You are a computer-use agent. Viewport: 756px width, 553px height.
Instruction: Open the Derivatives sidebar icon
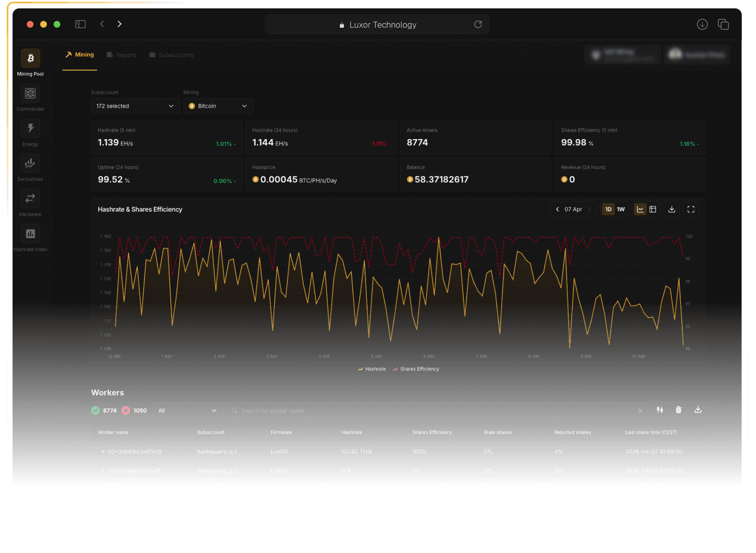click(30, 163)
